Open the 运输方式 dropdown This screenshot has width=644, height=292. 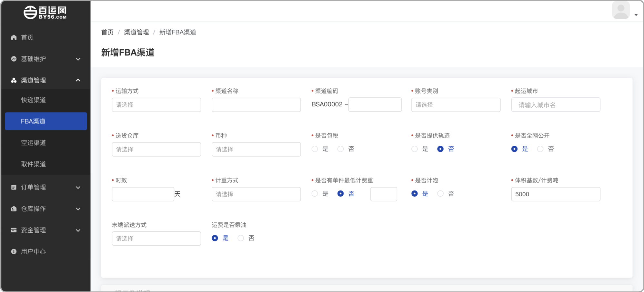click(x=156, y=104)
